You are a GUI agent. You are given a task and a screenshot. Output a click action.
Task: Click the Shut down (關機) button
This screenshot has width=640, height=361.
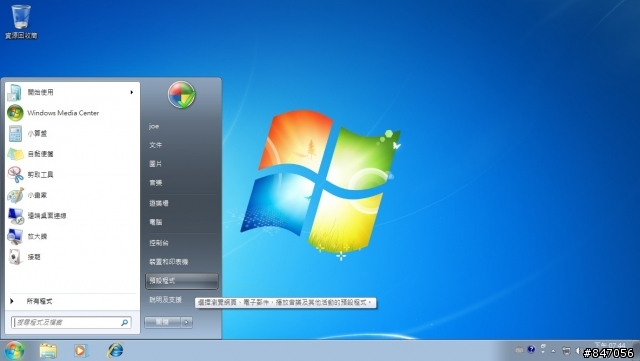click(x=162, y=323)
